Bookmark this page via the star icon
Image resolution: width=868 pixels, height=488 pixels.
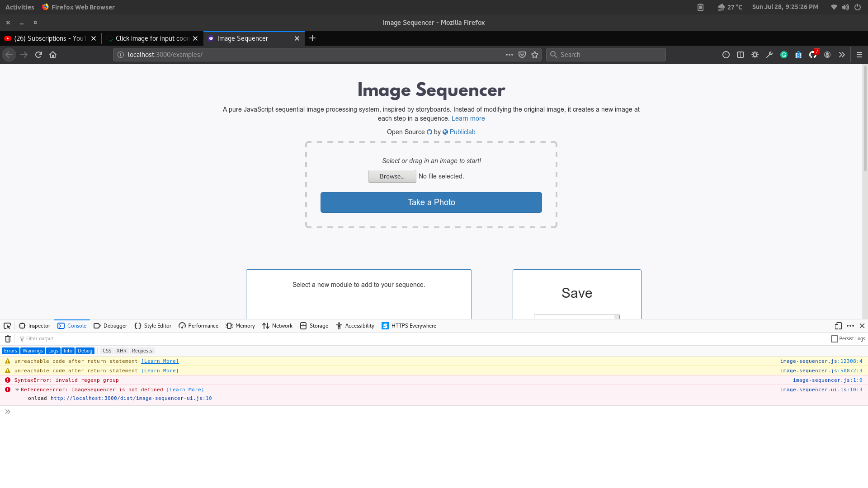pos(534,54)
